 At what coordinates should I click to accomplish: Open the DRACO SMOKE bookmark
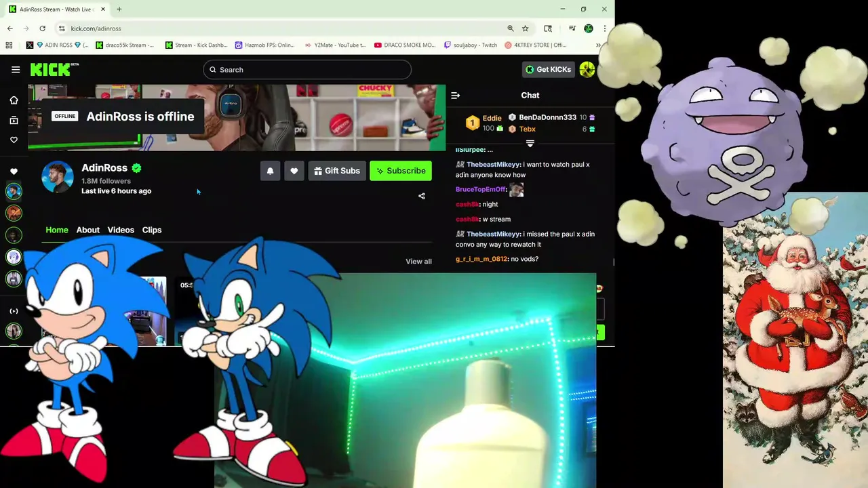coord(405,45)
